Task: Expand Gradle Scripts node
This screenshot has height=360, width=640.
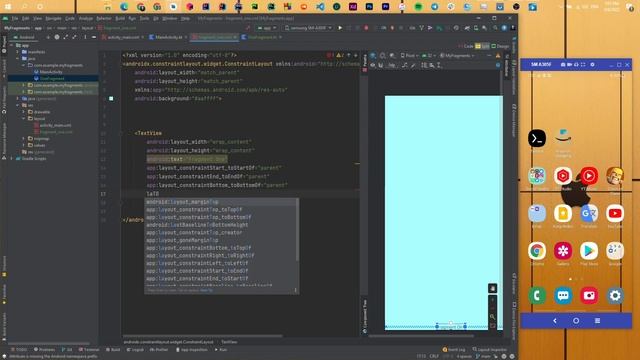Action: [12, 159]
